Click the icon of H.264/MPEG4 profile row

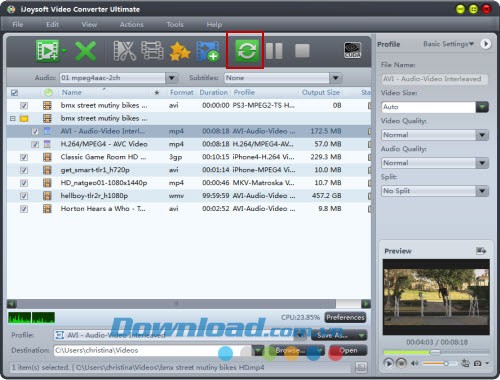click(x=47, y=144)
